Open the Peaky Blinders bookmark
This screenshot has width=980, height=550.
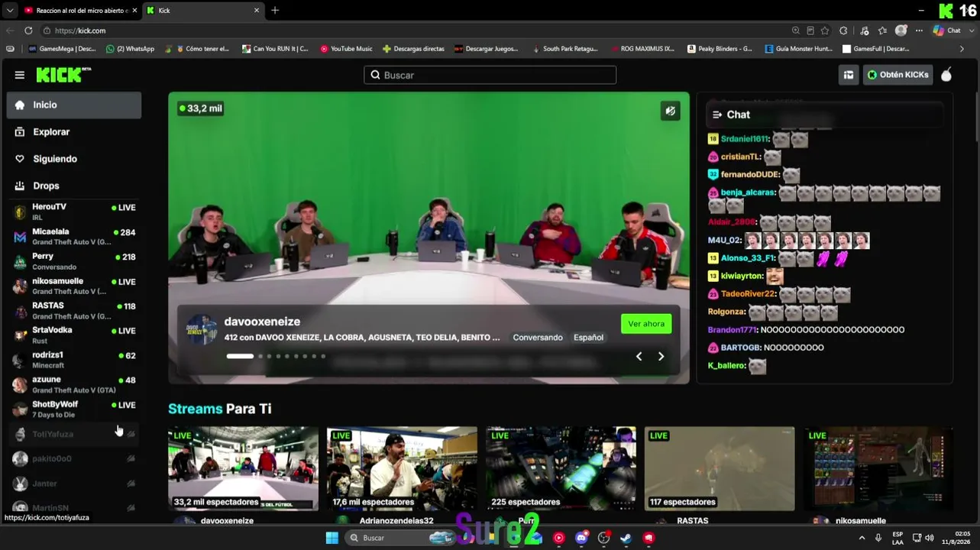[720, 49]
